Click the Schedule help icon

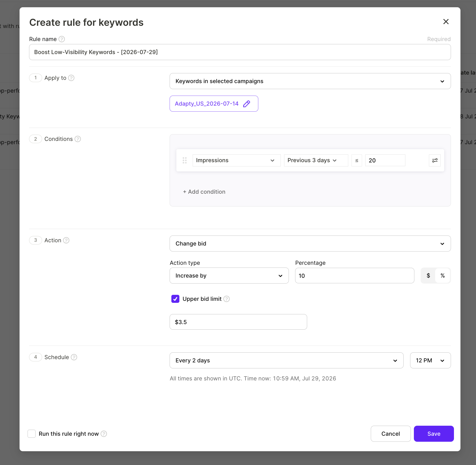[74, 357]
